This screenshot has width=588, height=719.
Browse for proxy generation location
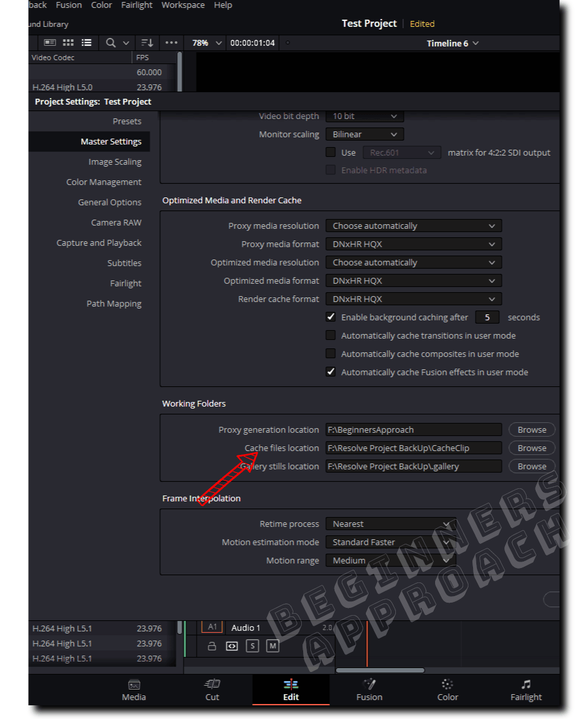tap(532, 429)
